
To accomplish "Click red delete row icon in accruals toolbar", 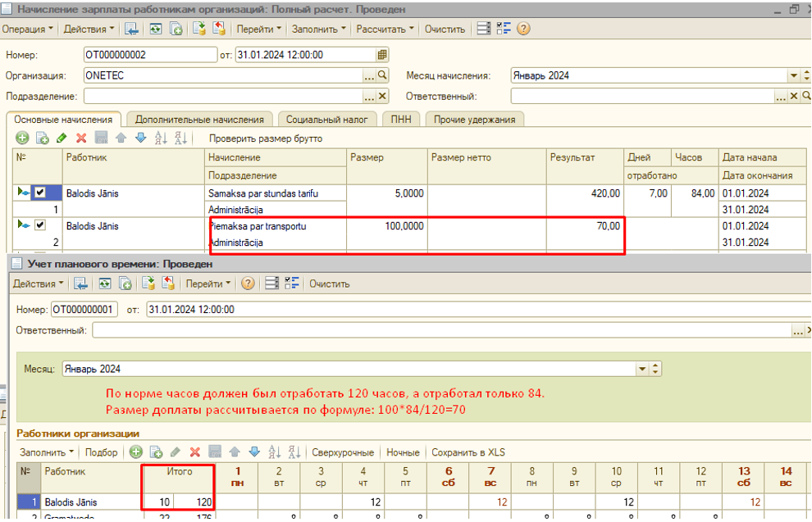I will (81, 138).
